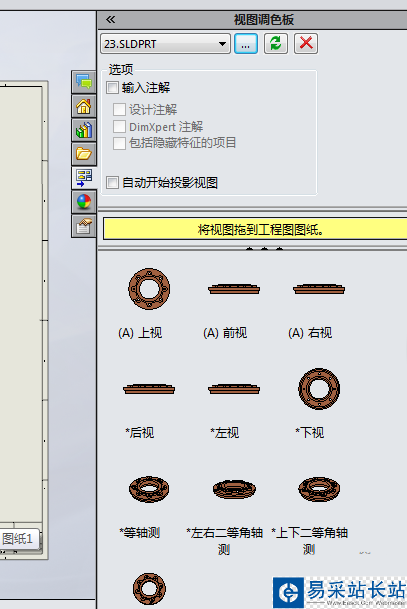Open the SolidWorks Resources home tab
The height and width of the screenshot is (609, 407).
[84, 106]
